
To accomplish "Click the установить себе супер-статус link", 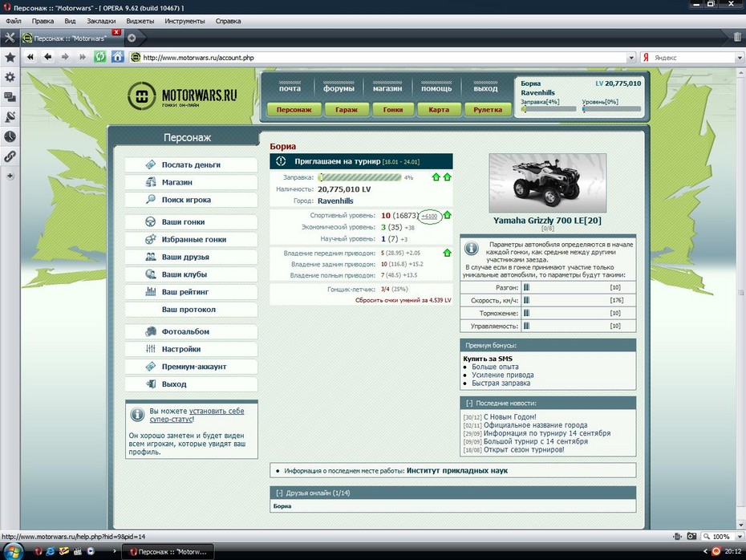I will click(197, 415).
